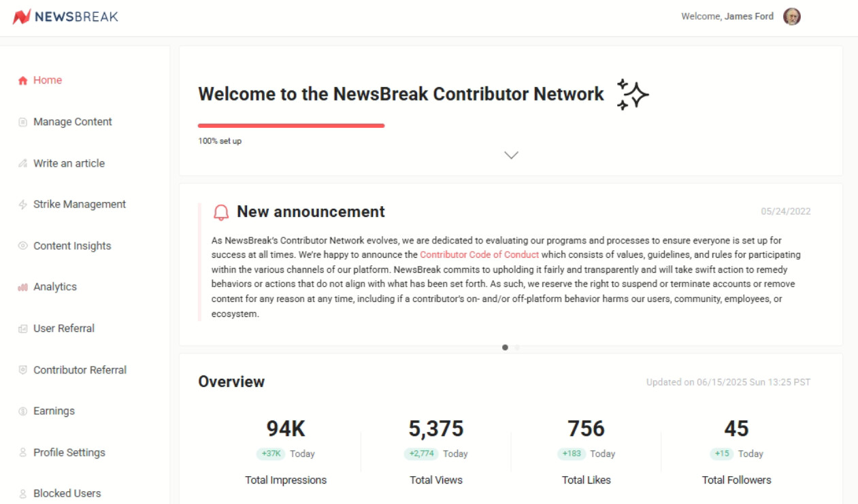Click the NewsBreak logo

tap(66, 16)
